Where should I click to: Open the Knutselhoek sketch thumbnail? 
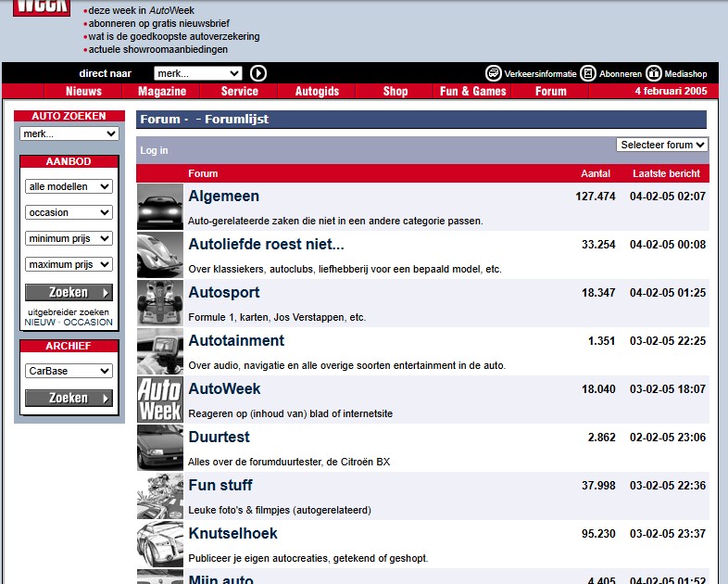pyautogui.click(x=160, y=544)
